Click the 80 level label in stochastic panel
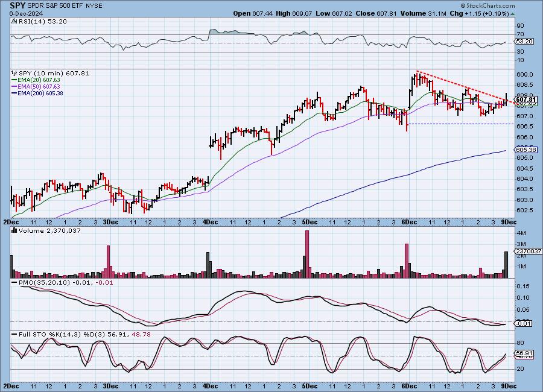Screen dimensions: 543x392 click(x=520, y=343)
